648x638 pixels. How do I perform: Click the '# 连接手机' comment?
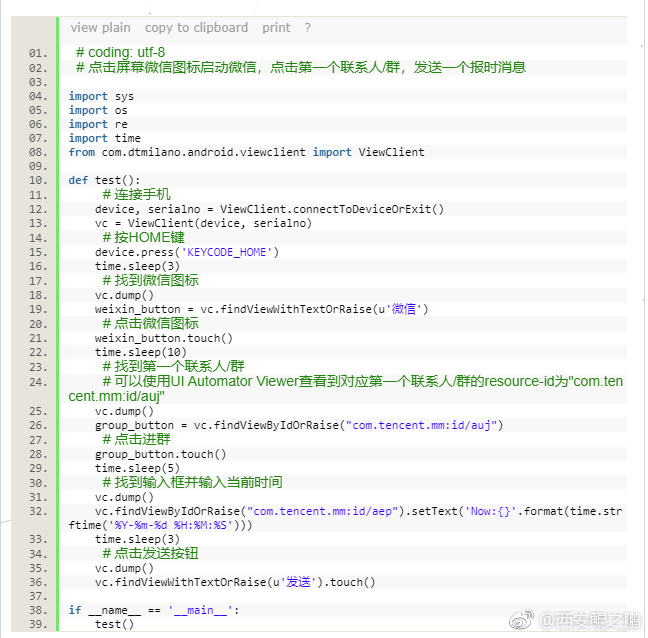[x=136, y=195]
